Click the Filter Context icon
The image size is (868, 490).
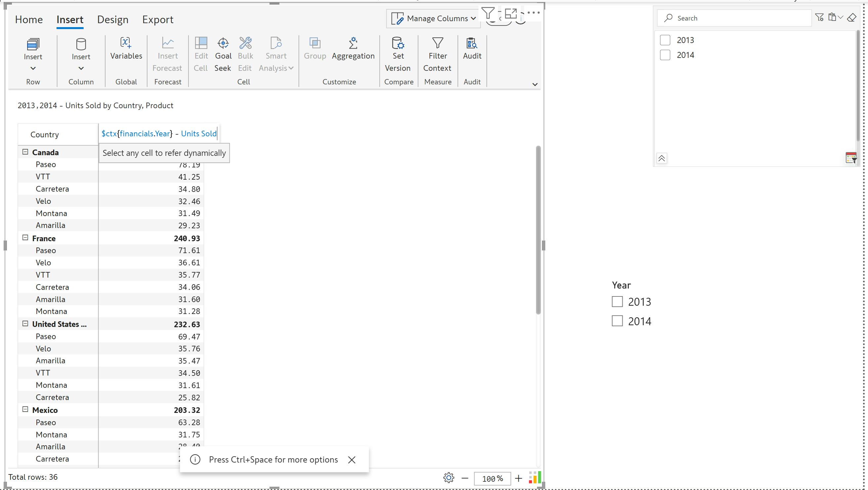tap(437, 43)
